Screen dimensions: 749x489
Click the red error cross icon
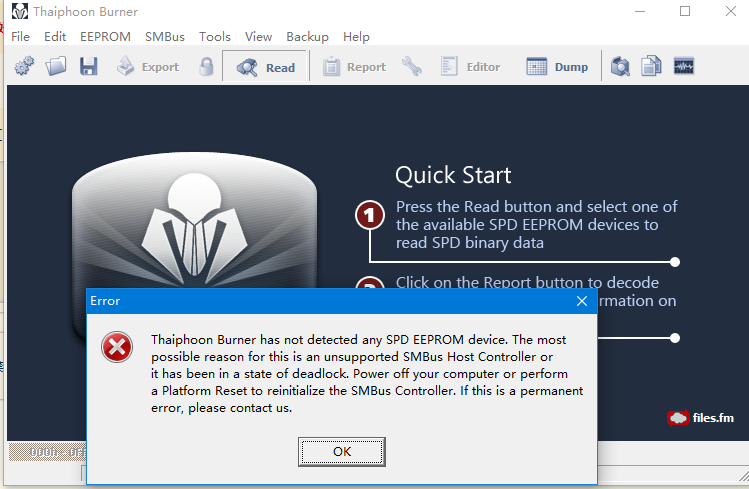(x=117, y=347)
